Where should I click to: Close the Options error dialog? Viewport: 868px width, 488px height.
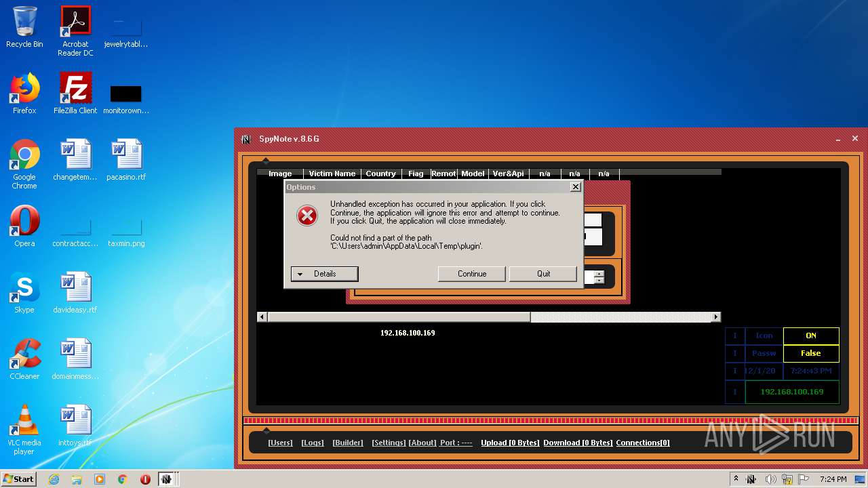(575, 187)
